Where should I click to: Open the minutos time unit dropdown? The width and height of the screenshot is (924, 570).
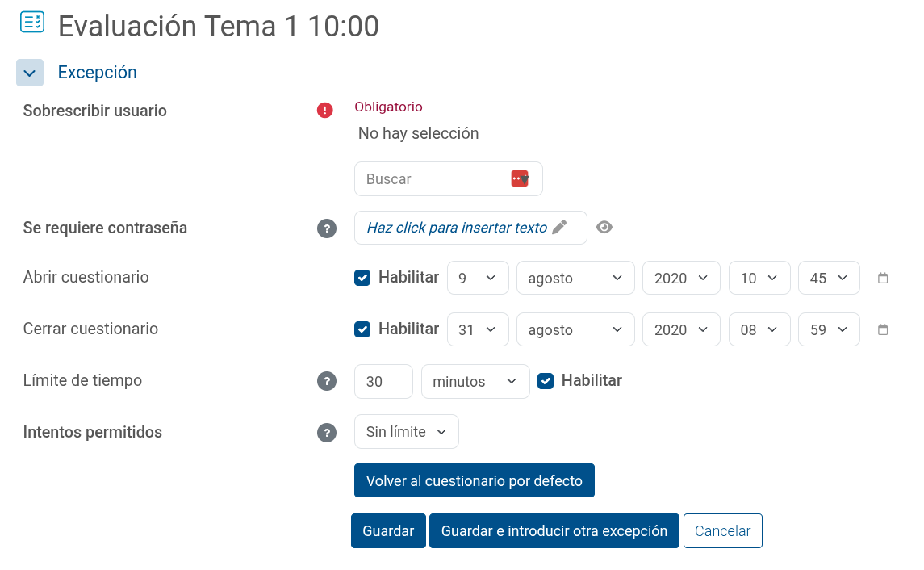tap(475, 381)
